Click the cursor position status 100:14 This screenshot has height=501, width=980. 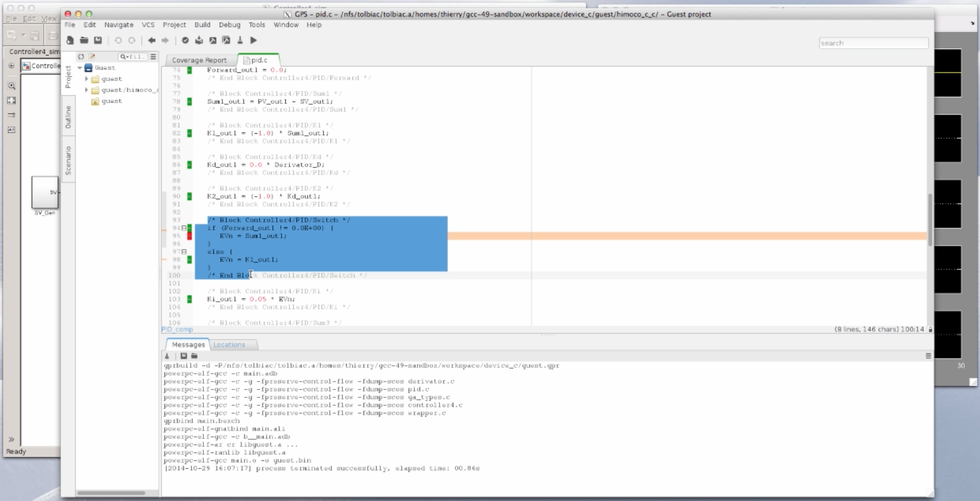(912, 329)
